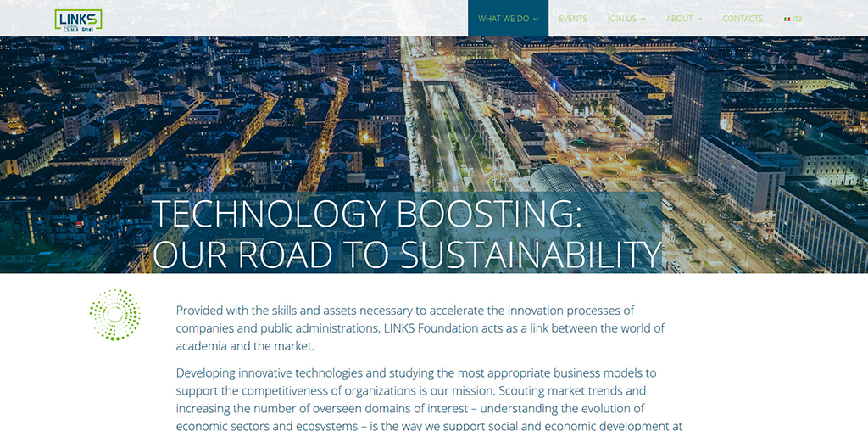Open the ABOUT menu item
The height and width of the screenshot is (431, 868).
coord(679,19)
